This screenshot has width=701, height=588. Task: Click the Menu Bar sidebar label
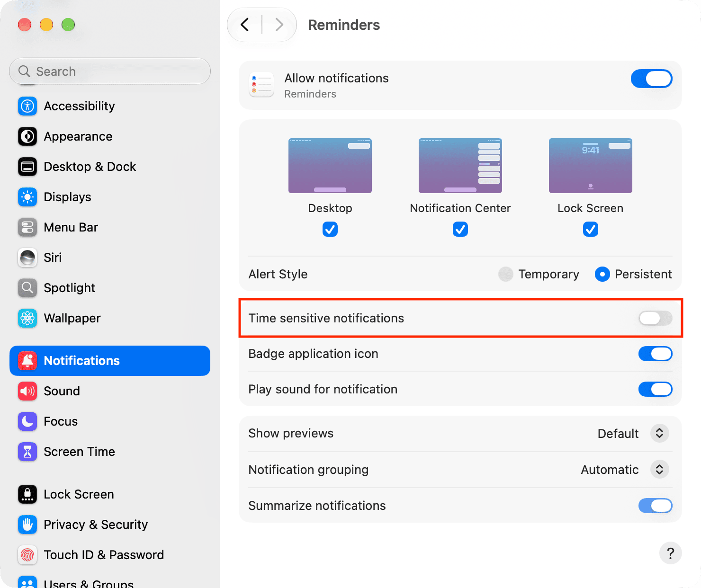[71, 227]
